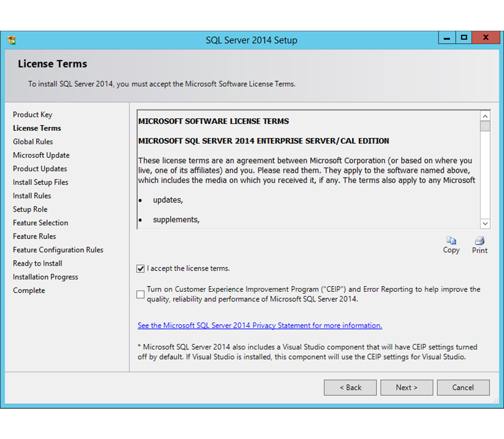Click inside the license terms text box
This screenshot has width=504, height=439.
(x=307, y=171)
